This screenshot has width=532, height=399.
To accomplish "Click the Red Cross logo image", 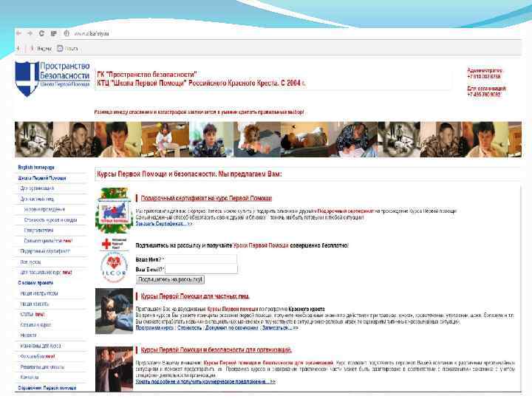I will pos(114,244).
